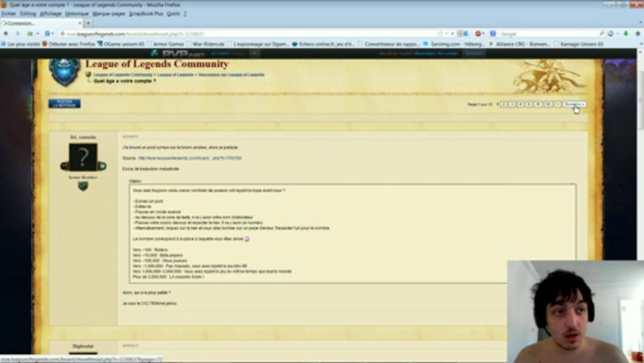Click the first poster's username
Viewport: 644px width, 363px height.
click(83, 137)
